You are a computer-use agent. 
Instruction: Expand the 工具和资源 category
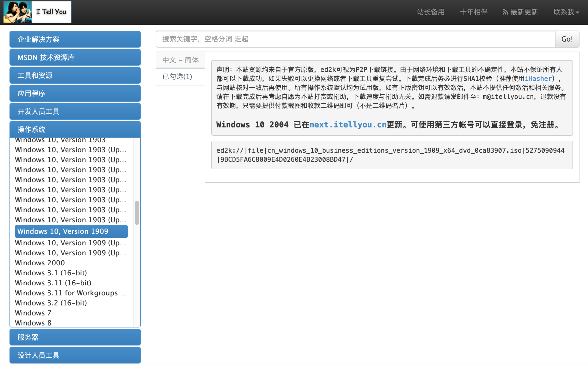click(75, 75)
